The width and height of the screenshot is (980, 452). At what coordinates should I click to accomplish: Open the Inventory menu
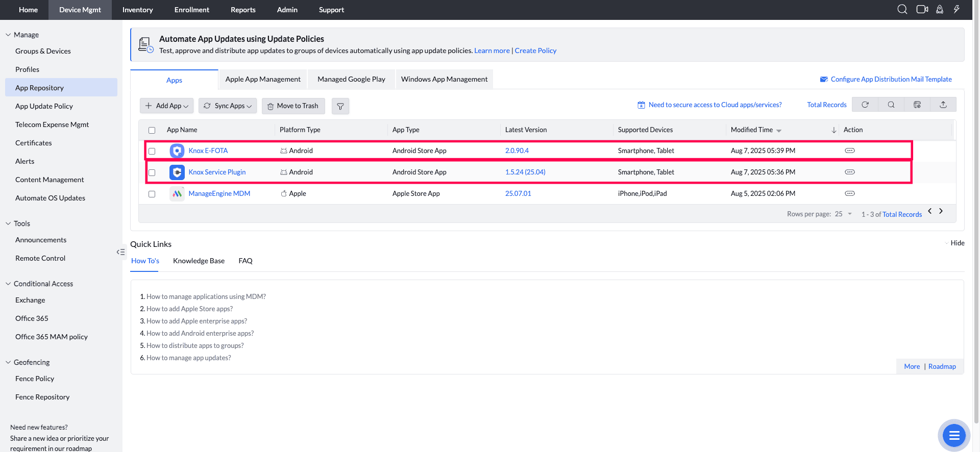pos(137,10)
